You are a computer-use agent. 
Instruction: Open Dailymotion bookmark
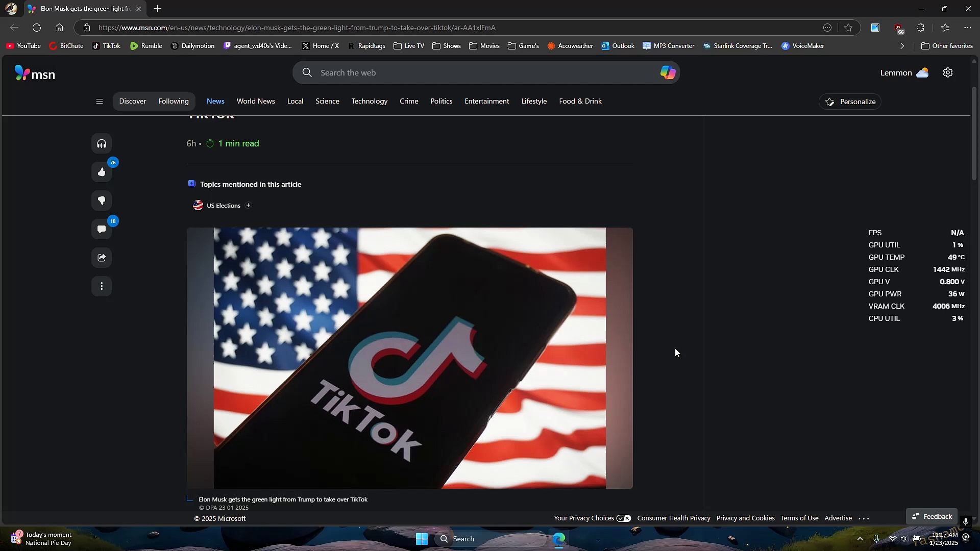click(192, 46)
